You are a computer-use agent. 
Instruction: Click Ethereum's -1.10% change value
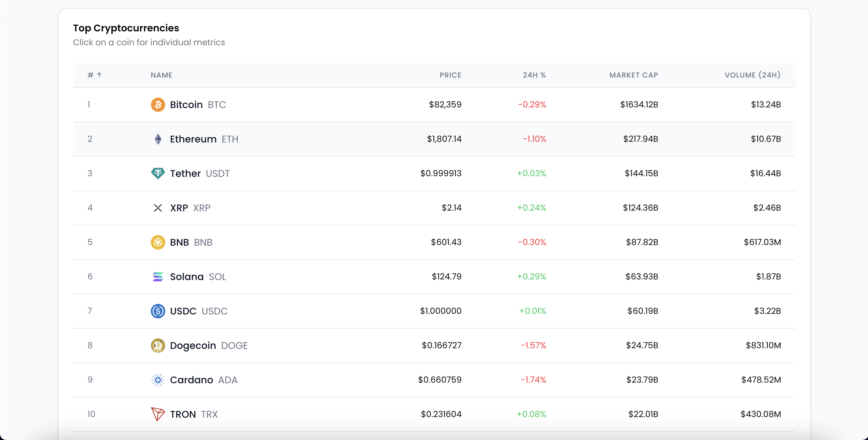(534, 139)
